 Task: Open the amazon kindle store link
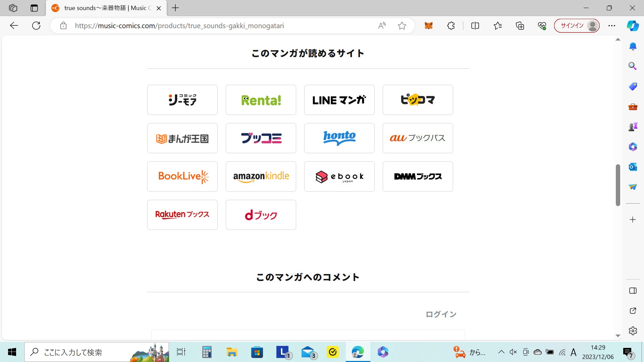pos(261,176)
